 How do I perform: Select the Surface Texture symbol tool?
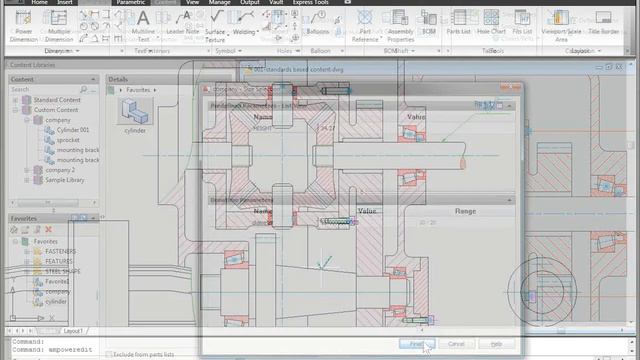tap(215, 26)
